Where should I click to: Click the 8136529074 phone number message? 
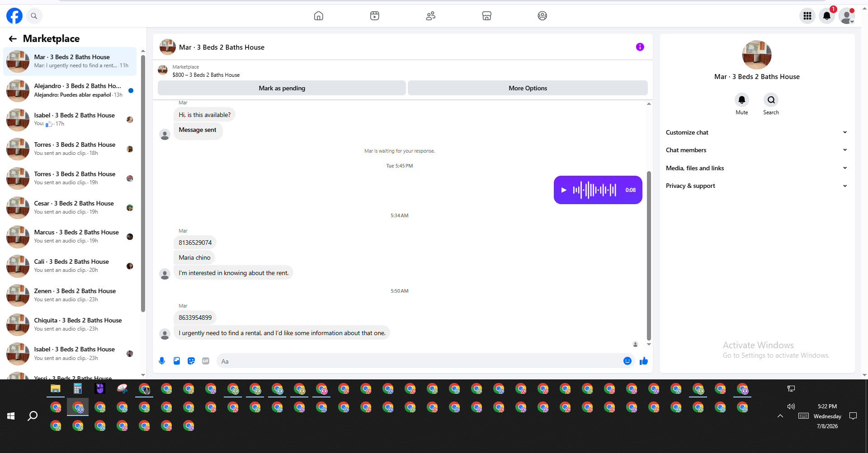coord(195,243)
